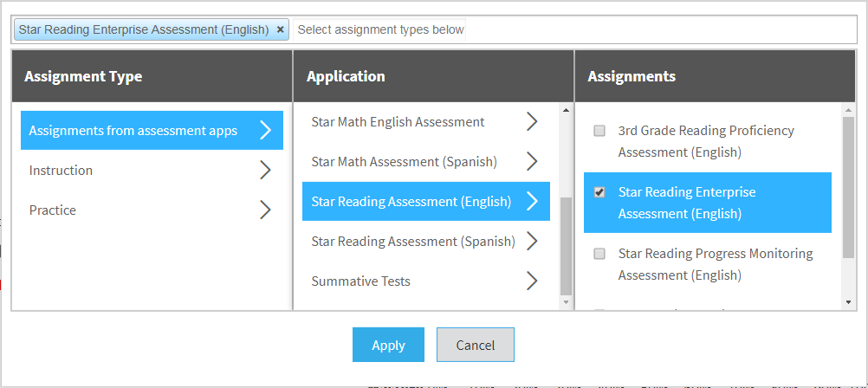The width and height of the screenshot is (868, 388).
Task: Click the Star Reading Progress Monitoring Assessment label
Action: (x=716, y=264)
